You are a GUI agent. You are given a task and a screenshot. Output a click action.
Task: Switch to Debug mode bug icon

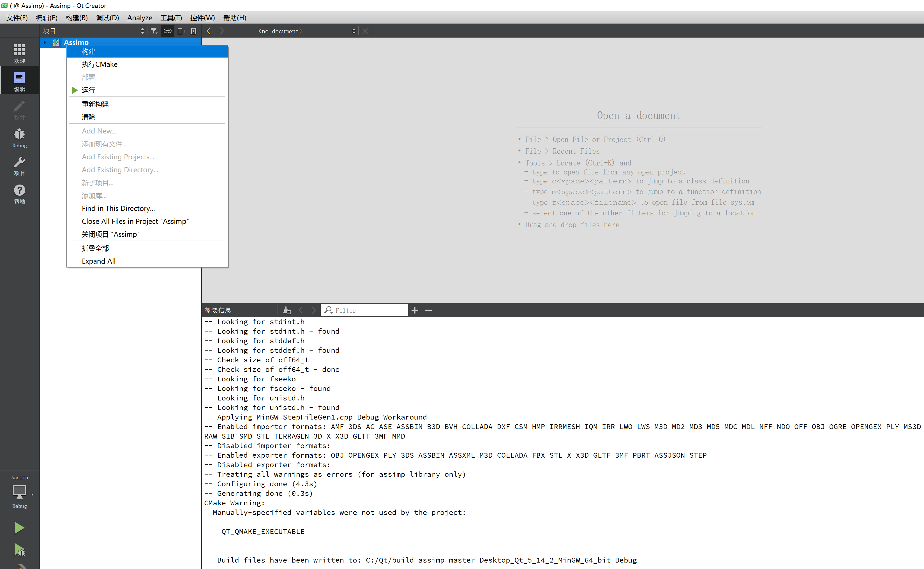tap(20, 137)
